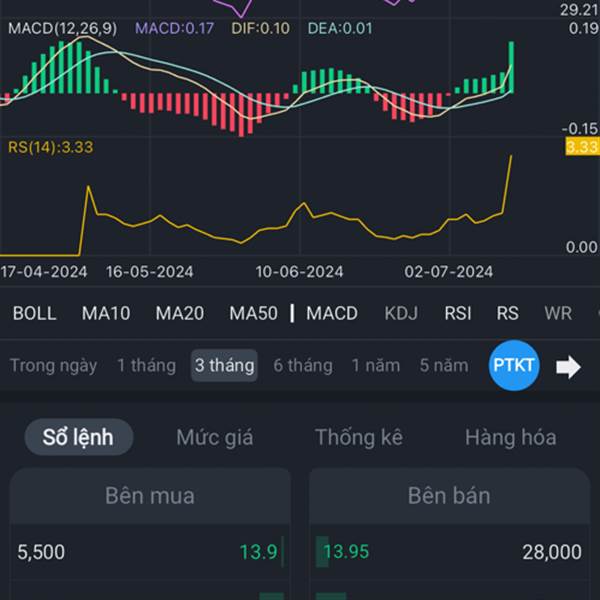
Task: Tap the DIF:0.10 value label
Action: coord(261,28)
